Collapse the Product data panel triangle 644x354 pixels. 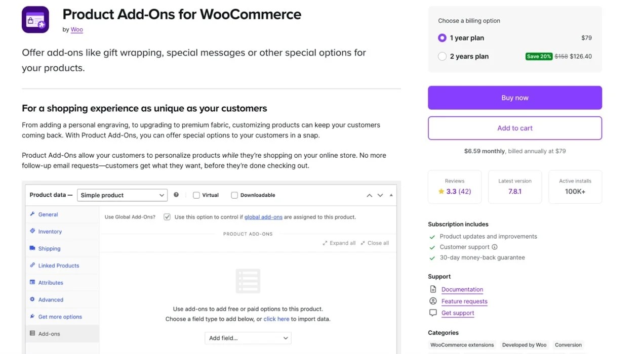coord(391,195)
